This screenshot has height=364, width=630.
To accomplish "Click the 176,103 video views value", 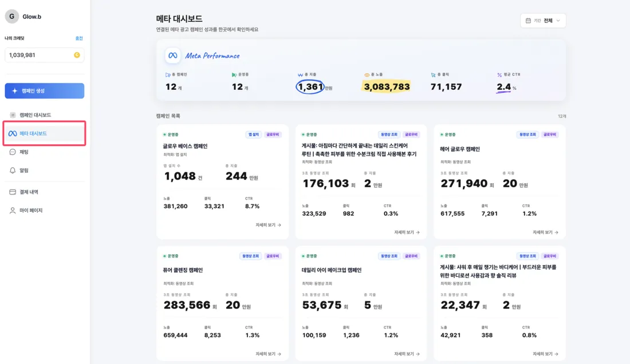I will pos(325,183).
